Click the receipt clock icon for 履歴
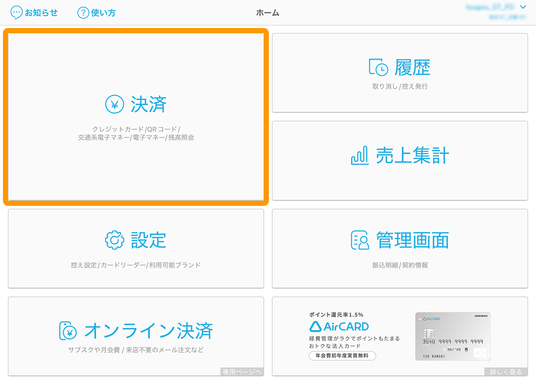The image size is (536, 392). 378,67
